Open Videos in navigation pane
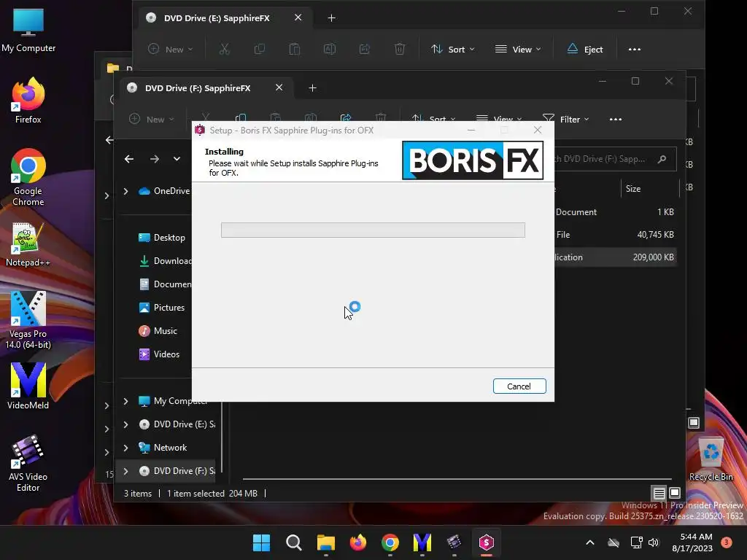 [159, 354]
